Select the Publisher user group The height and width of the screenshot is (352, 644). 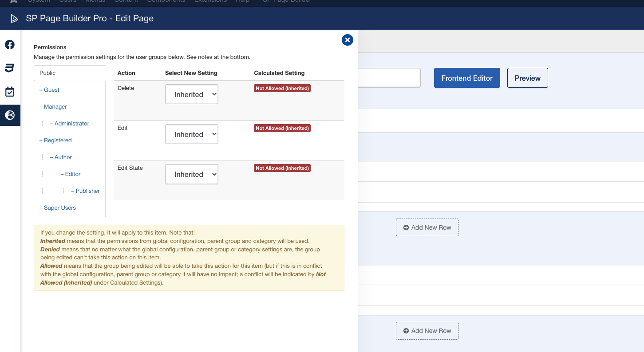pos(87,191)
